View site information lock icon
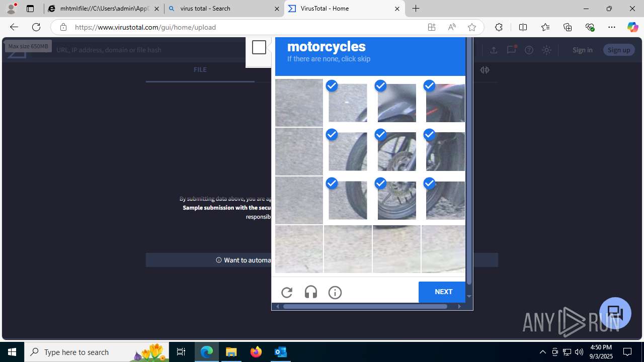Image resolution: width=644 pixels, height=362 pixels. (63, 27)
